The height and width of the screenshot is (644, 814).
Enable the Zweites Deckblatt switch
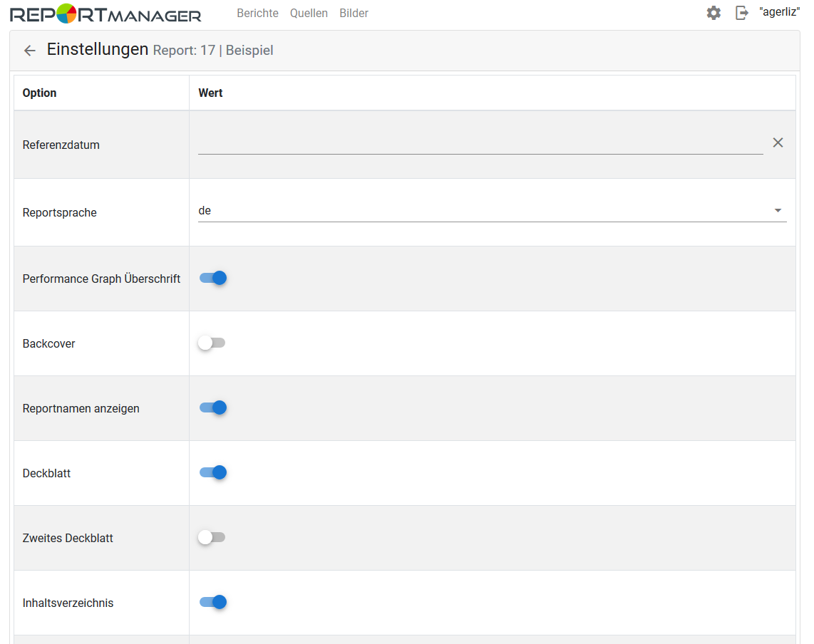coord(212,538)
